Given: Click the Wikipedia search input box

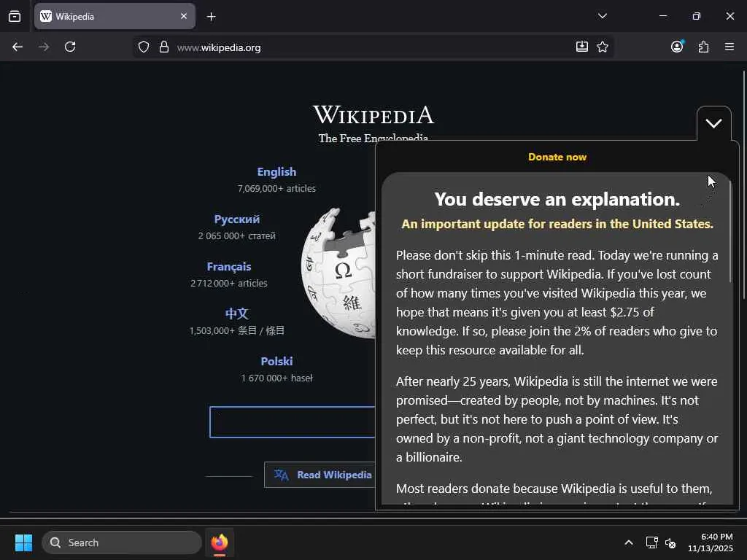Looking at the screenshot, I should [292, 422].
